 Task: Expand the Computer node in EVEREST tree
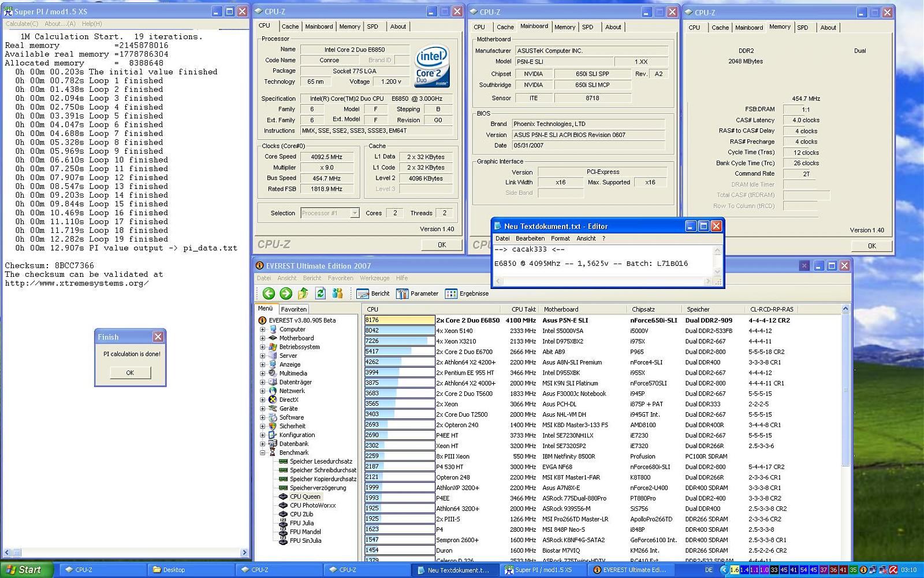263,329
